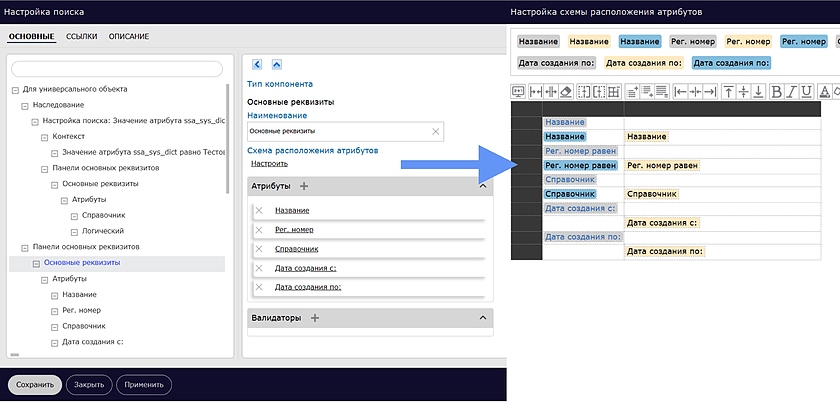Collapse Для универсального объекта node

(x=15, y=89)
